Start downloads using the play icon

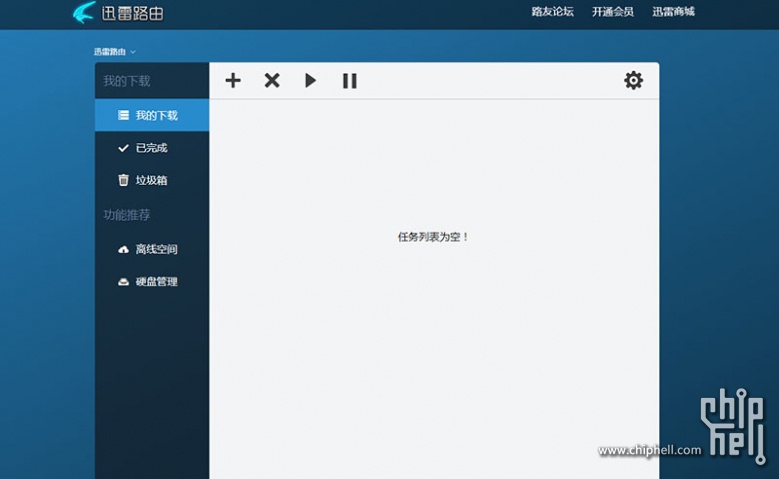pyautogui.click(x=311, y=80)
